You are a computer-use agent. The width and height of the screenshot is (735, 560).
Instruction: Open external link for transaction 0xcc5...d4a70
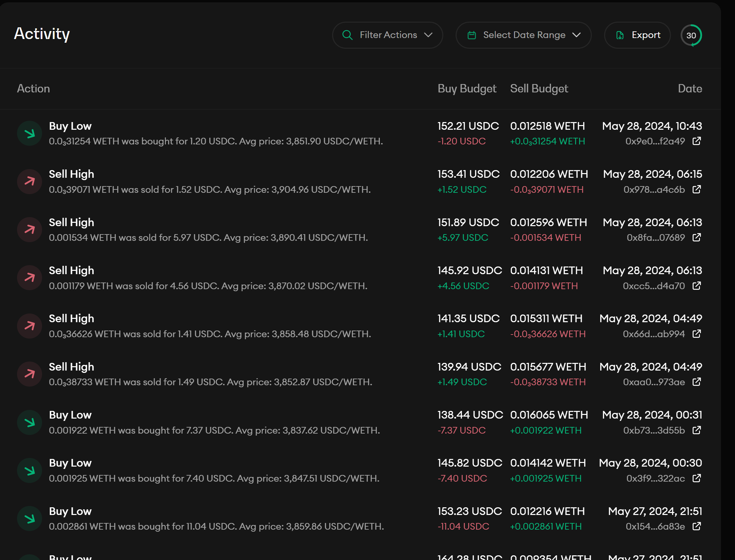tap(697, 286)
